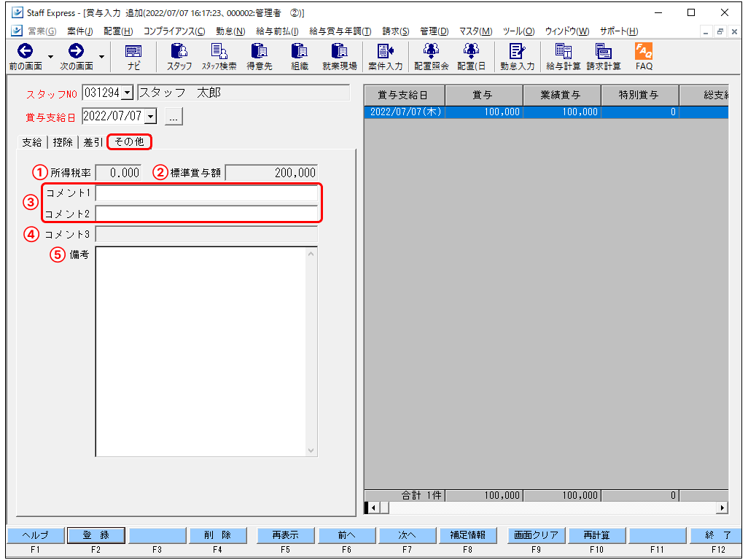Open the ツール(O) menu

[x=518, y=31]
